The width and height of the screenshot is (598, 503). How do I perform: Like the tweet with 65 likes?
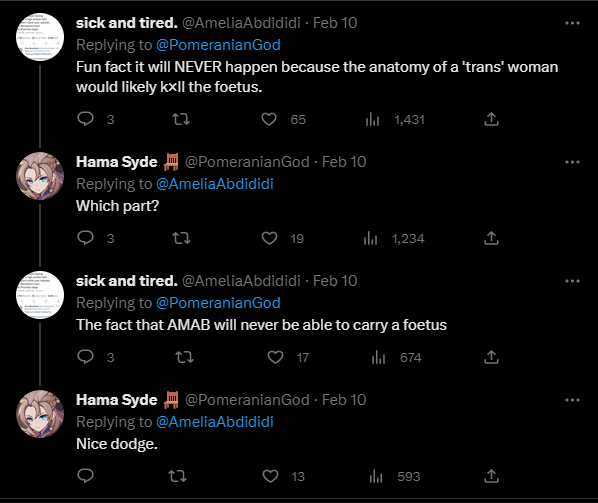(269, 119)
